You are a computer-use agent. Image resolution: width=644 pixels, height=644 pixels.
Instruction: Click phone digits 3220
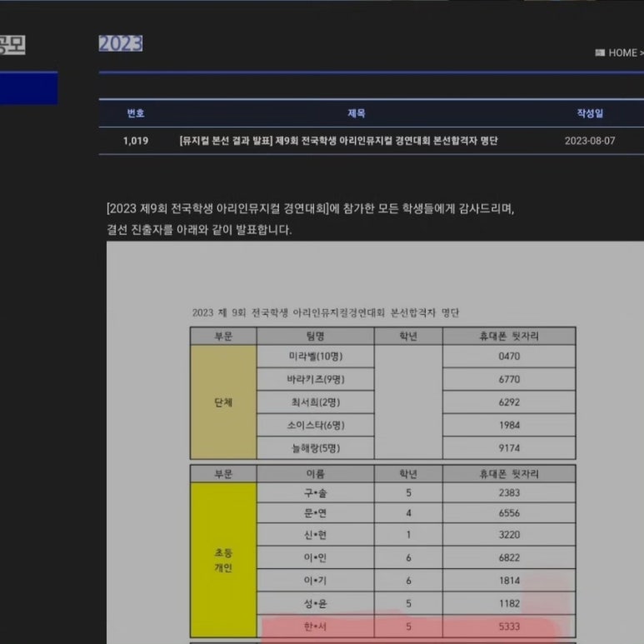[x=509, y=535]
